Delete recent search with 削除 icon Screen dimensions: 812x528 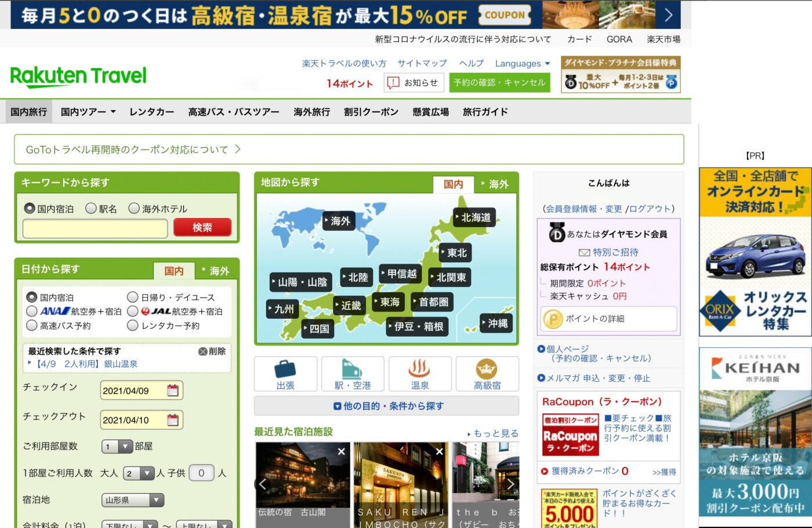[212, 351]
